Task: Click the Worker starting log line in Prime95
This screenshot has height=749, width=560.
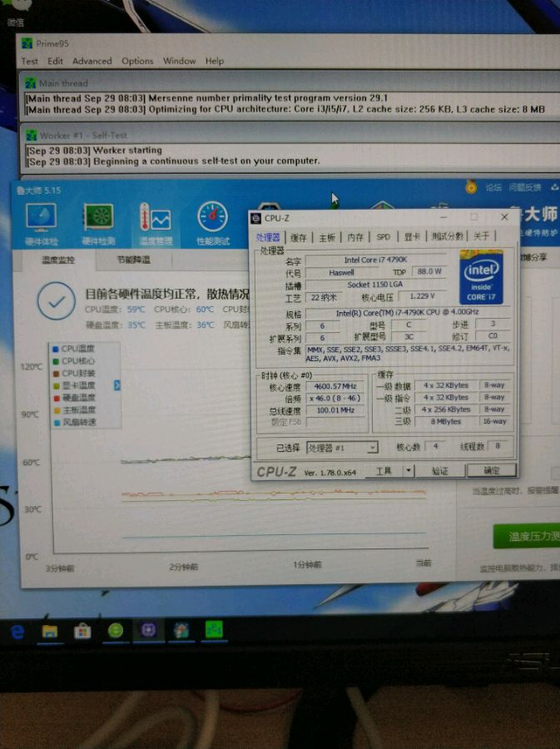Action: [x=94, y=150]
